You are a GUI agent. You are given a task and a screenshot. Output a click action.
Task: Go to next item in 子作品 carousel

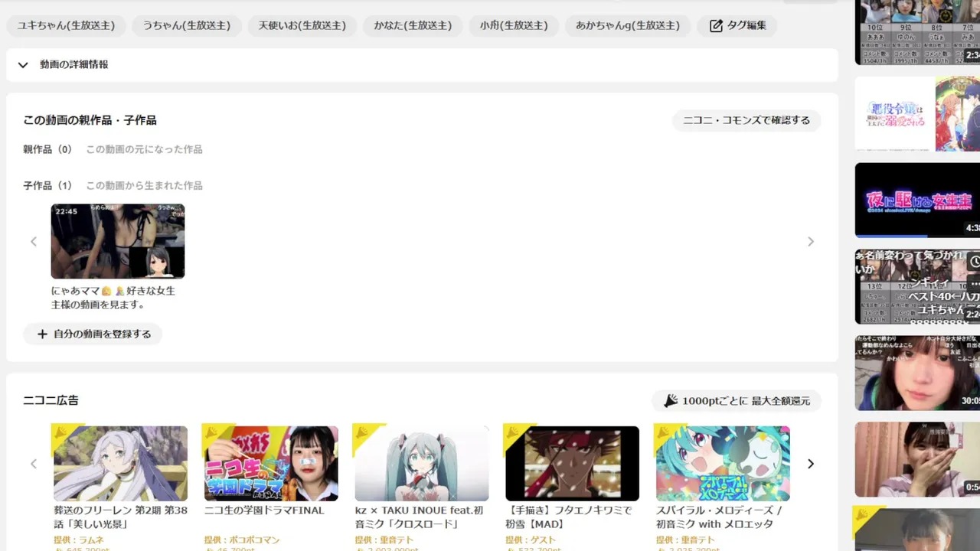(811, 242)
